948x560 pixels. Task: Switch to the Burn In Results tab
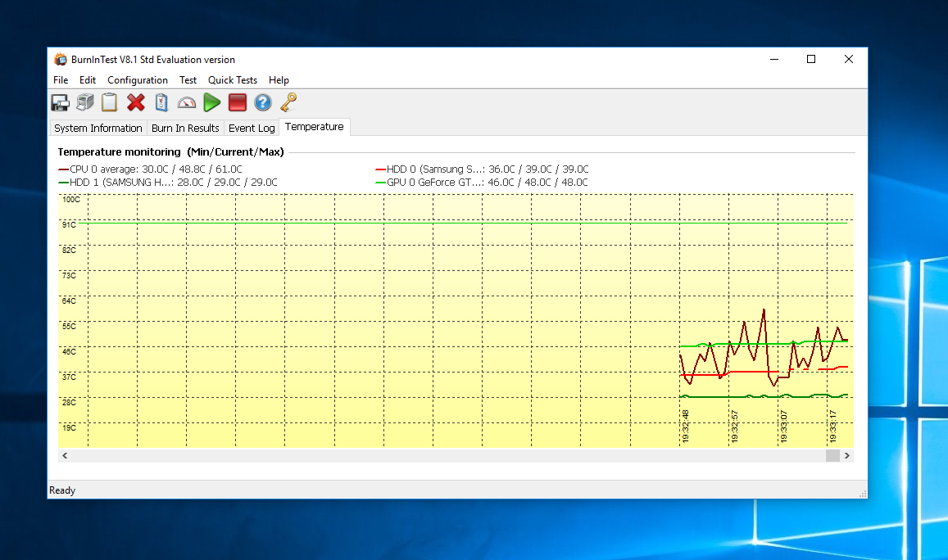pos(185,128)
